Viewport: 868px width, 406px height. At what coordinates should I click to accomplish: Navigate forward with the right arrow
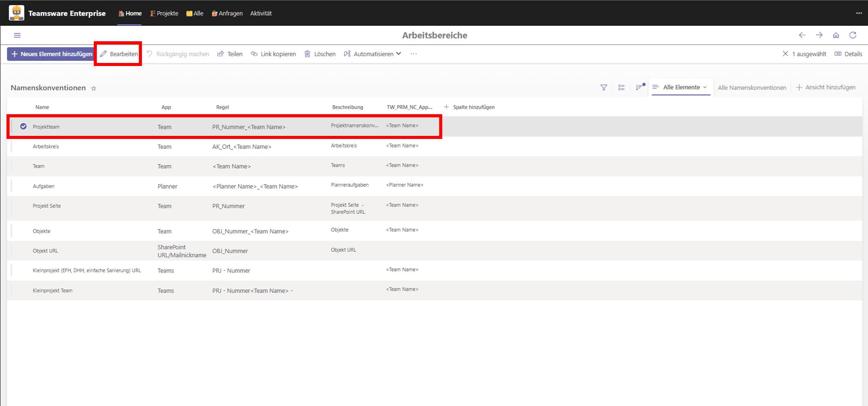coord(819,35)
